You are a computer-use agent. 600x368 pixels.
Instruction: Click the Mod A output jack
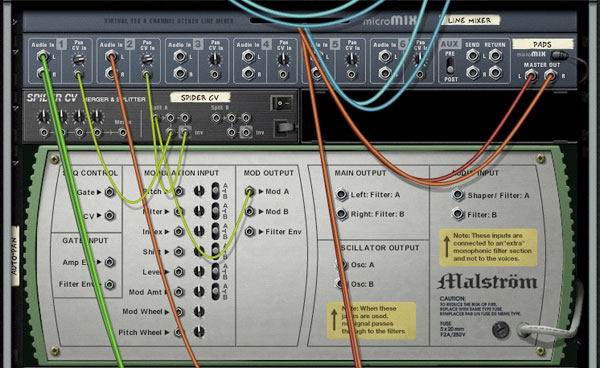pos(249,191)
